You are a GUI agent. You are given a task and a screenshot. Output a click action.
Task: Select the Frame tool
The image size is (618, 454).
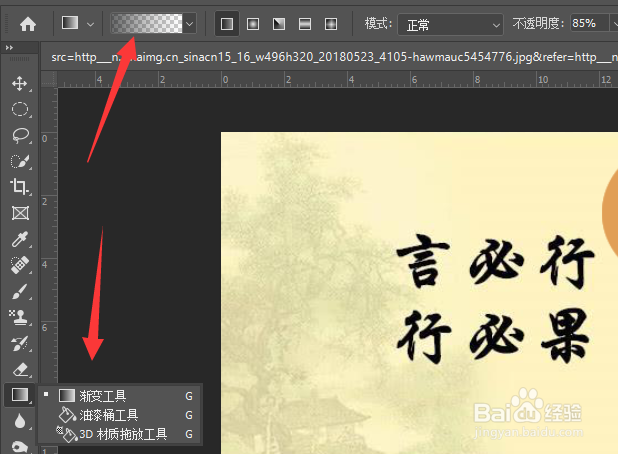[20, 213]
